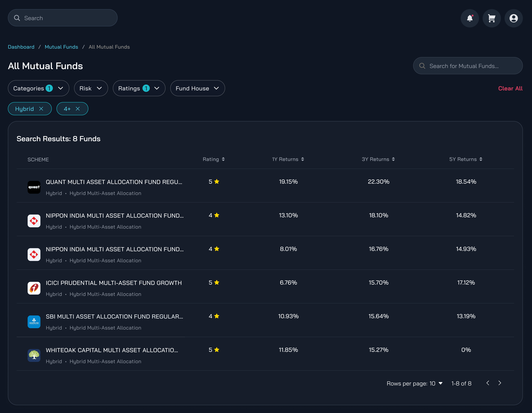The image size is (532, 413).
Task: Click the Hybrid filter chip label
Action: 24,109
